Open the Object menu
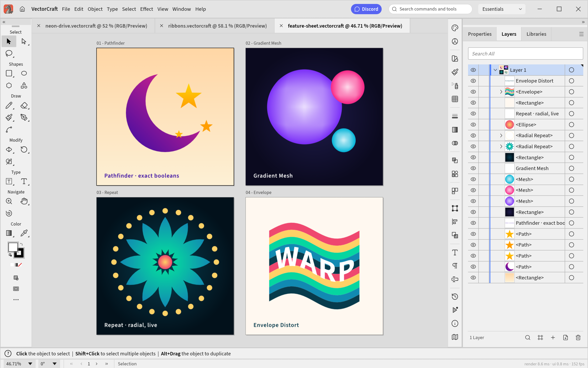588x368 pixels. tap(95, 9)
